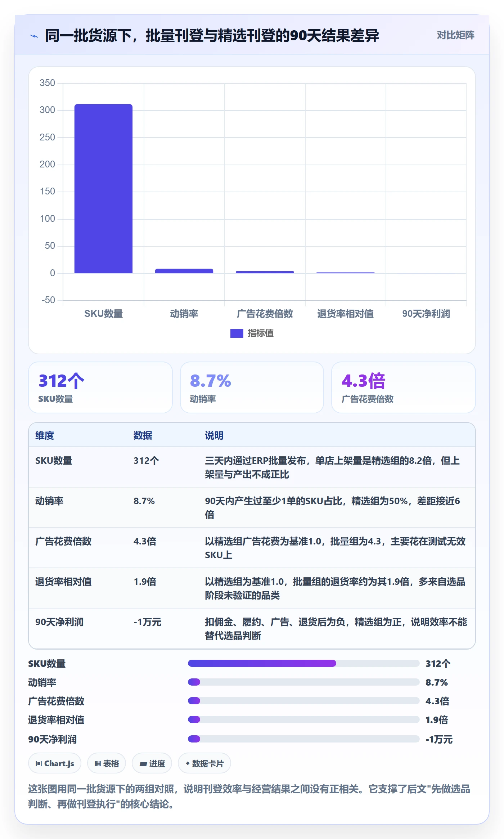Click the Chart.js tag chip

[x=55, y=763]
